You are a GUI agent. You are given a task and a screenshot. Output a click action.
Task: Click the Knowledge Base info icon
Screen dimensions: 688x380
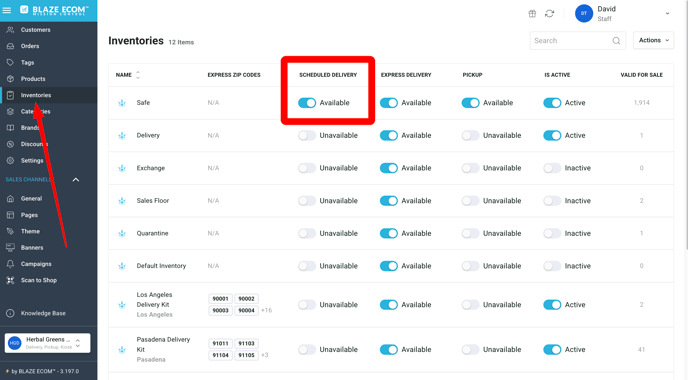(11, 313)
